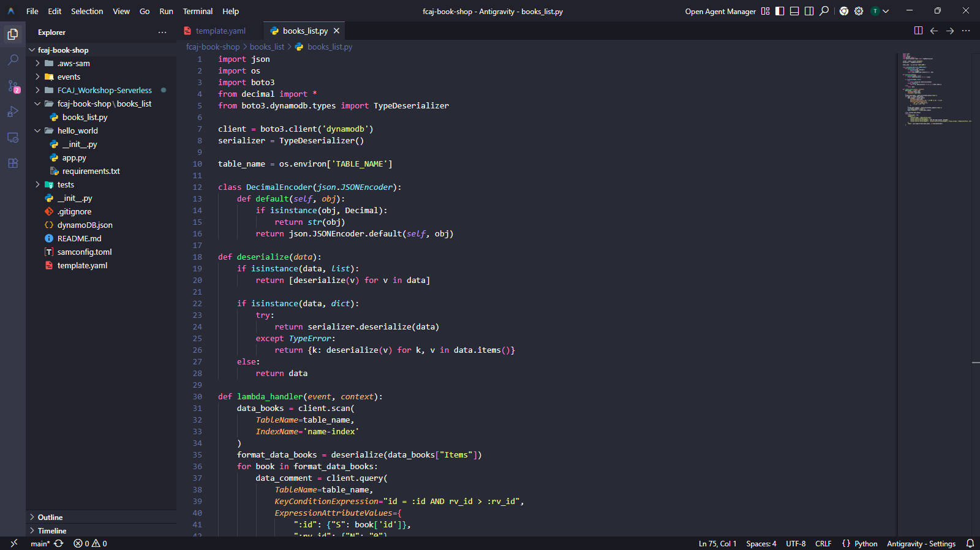Open the settings gear in title bar

[x=859, y=11]
